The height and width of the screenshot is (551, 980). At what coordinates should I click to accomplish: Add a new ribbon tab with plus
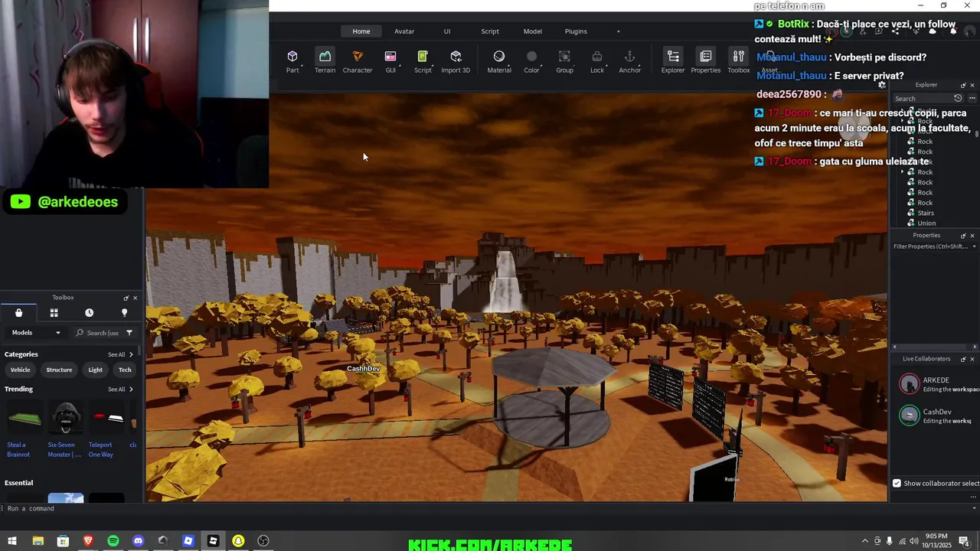(619, 31)
